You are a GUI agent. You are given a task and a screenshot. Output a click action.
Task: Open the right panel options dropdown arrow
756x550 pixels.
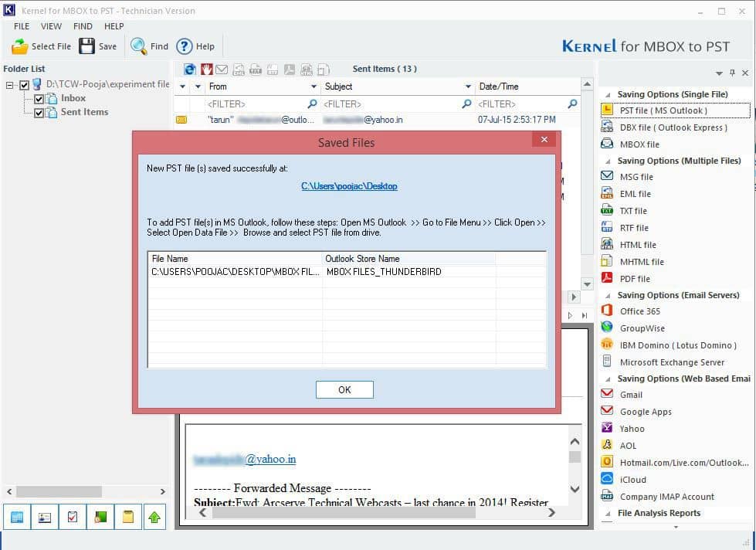719,73
